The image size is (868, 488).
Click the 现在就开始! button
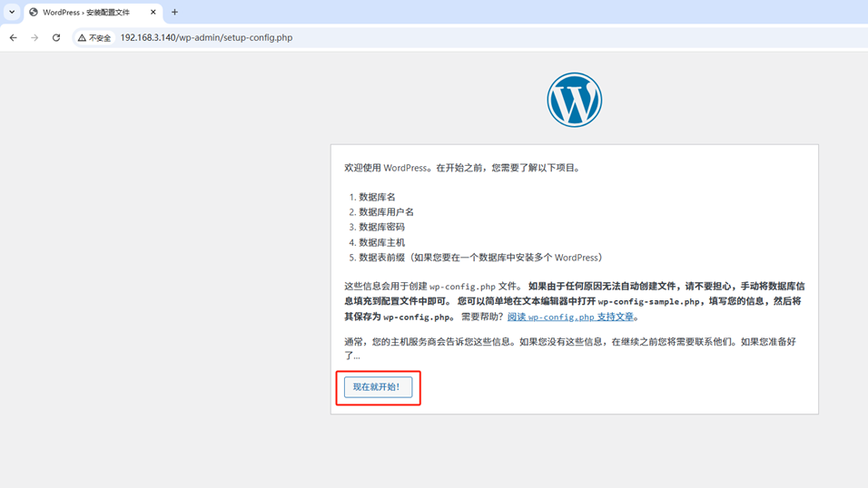[378, 386]
